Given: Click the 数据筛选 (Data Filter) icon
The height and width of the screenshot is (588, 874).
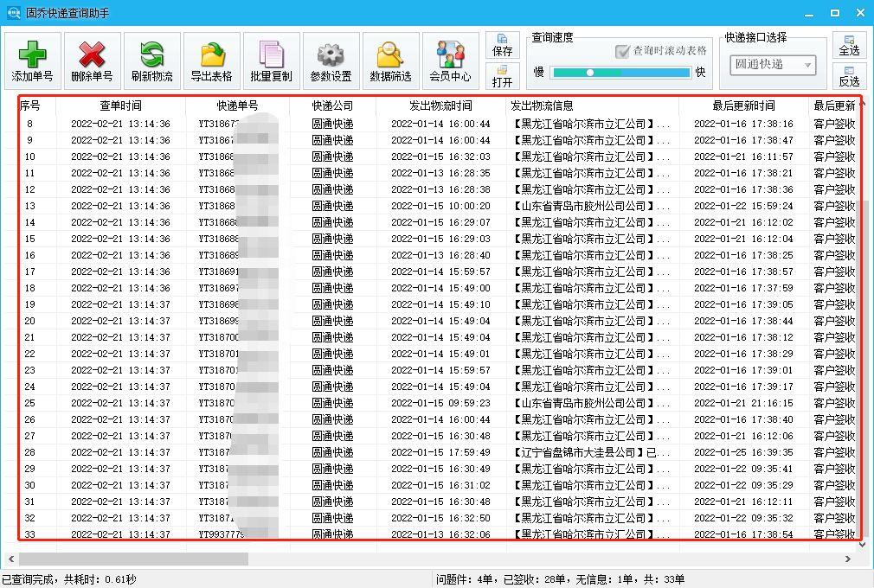Looking at the screenshot, I should click(389, 60).
